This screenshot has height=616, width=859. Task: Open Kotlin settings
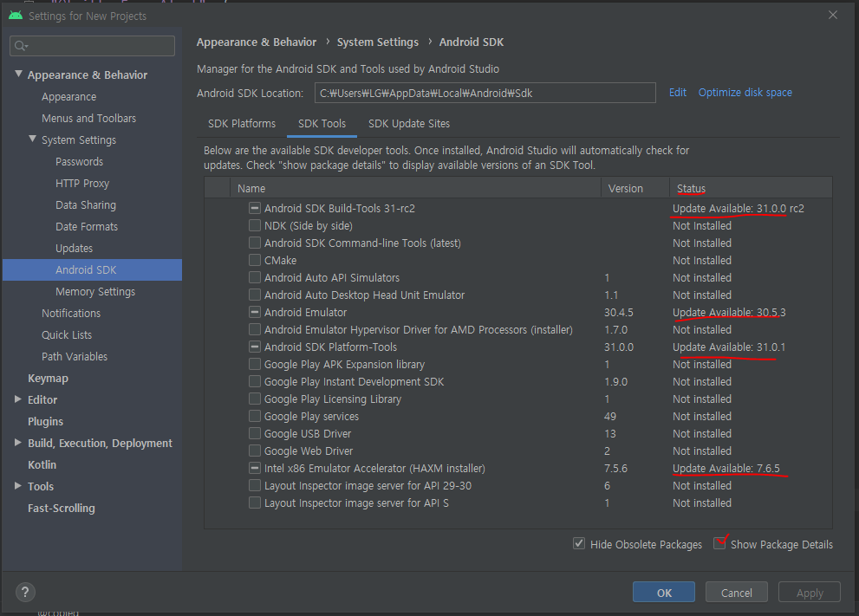42,465
